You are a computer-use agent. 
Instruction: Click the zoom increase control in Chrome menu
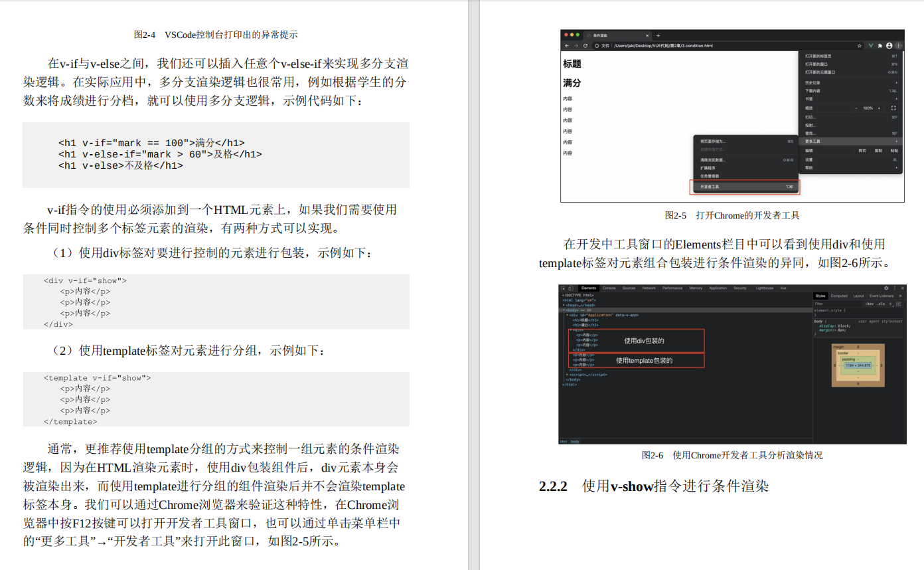pos(880,108)
